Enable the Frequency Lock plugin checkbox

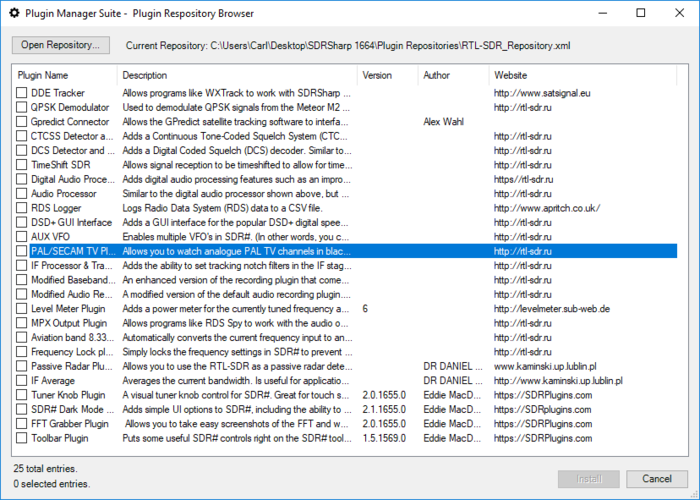point(21,352)
